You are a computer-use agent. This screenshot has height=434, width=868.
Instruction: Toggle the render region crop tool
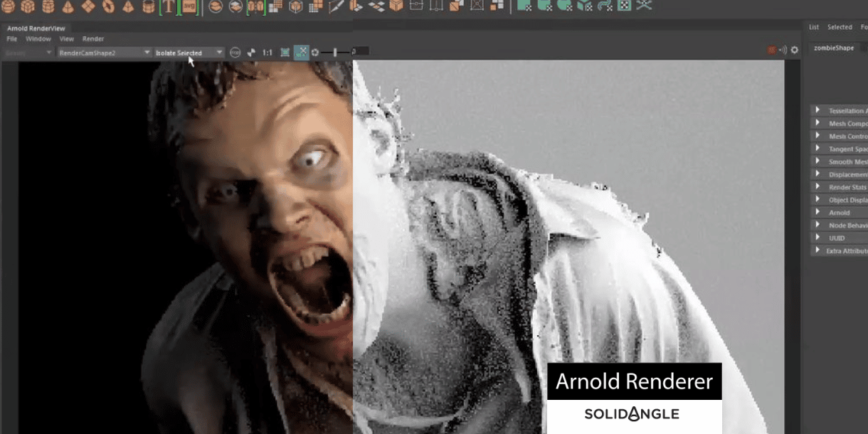pyautogui.click(x=285, y=51)
